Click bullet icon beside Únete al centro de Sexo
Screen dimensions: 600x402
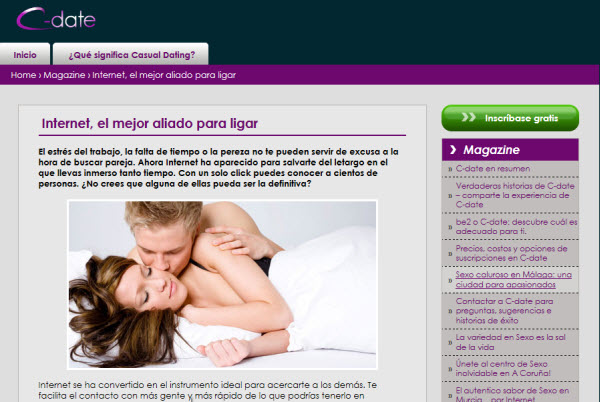(450, 369)
